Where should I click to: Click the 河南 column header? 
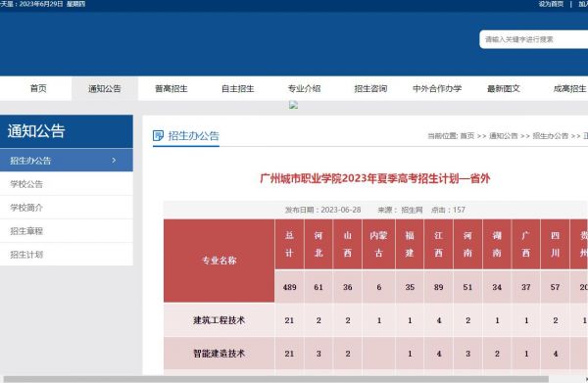(x=467, y=244)
